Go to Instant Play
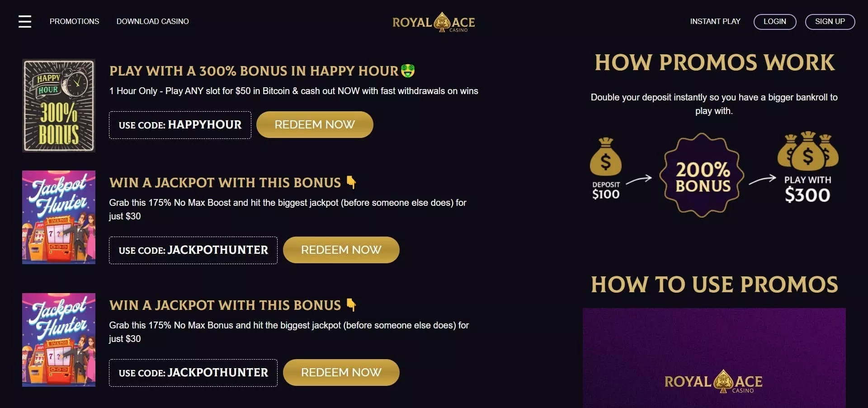868x408 pixels. pos(715,21)
